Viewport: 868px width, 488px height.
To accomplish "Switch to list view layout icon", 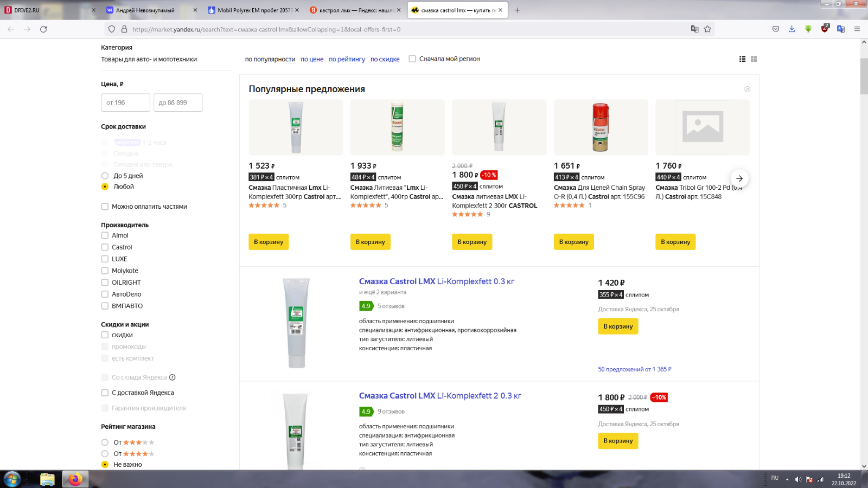I will (742, 59).
